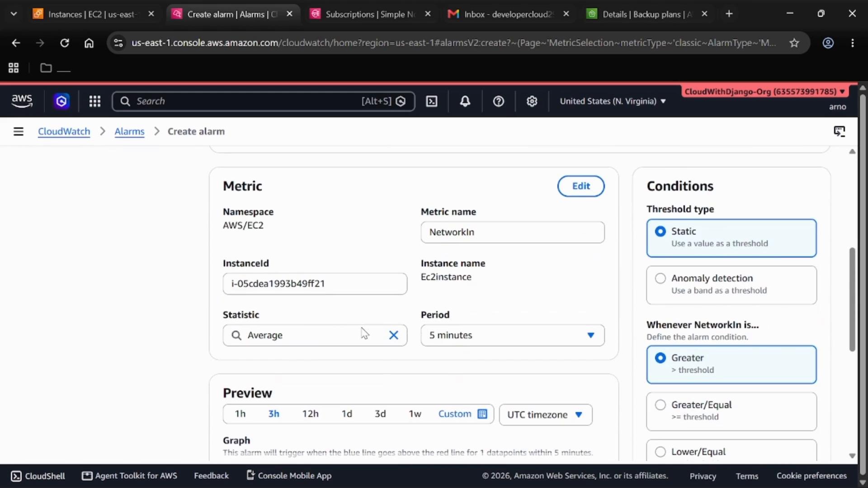Choose the Lower/Equal condition
The image size is (868, 488).
pyautogui.click(x=731, y=450)
